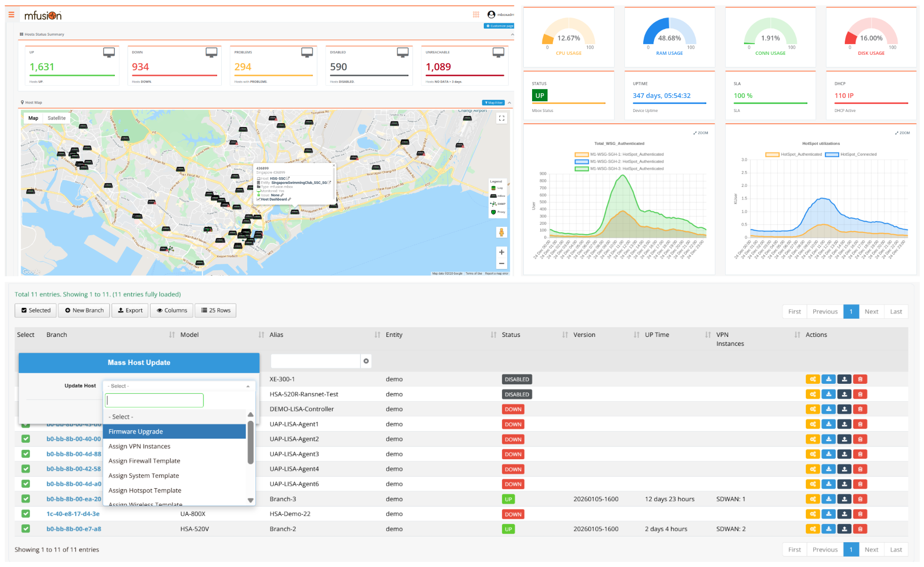Image resolution: width=924 pixels, height=567 pixels.
Task: Switch the host map to Satellite
Action: click(57, 118)
